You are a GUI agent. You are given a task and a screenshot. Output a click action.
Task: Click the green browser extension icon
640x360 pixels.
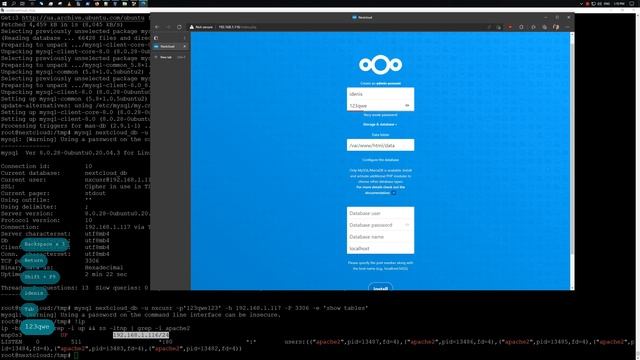coord(499,27)
